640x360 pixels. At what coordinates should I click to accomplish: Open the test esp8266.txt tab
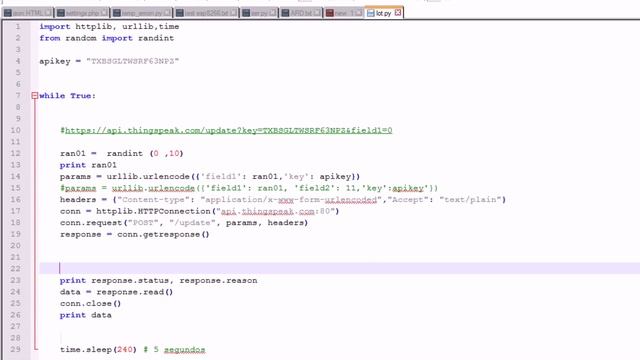point(206,13)
